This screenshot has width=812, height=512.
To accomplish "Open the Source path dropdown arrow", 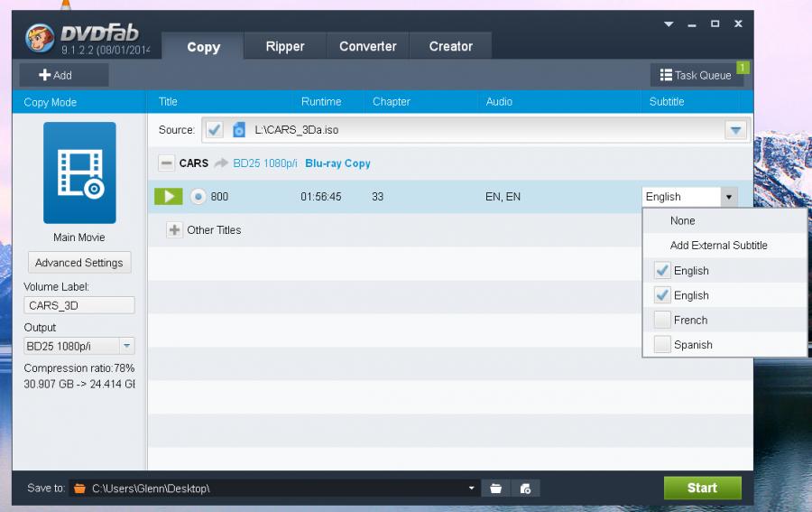I will click(x=735, y=130).
